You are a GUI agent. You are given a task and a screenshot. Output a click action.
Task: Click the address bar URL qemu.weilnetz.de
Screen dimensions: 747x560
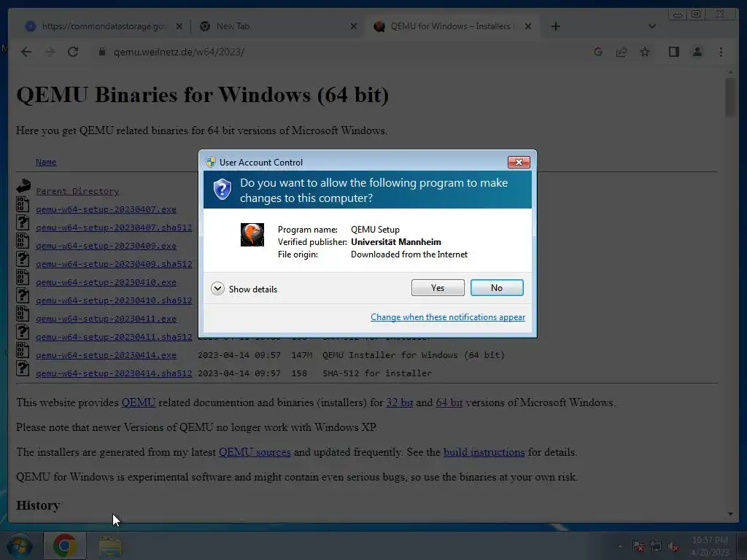click(x=179, y=52)
